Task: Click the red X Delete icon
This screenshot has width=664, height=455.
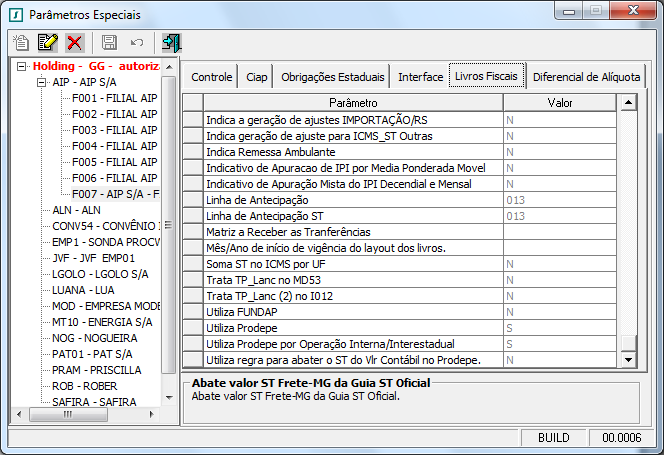Action: click(75, 42)
